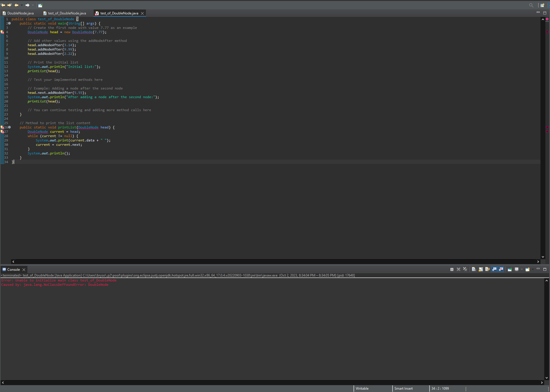Click the Display Selected Console icon

516,269
